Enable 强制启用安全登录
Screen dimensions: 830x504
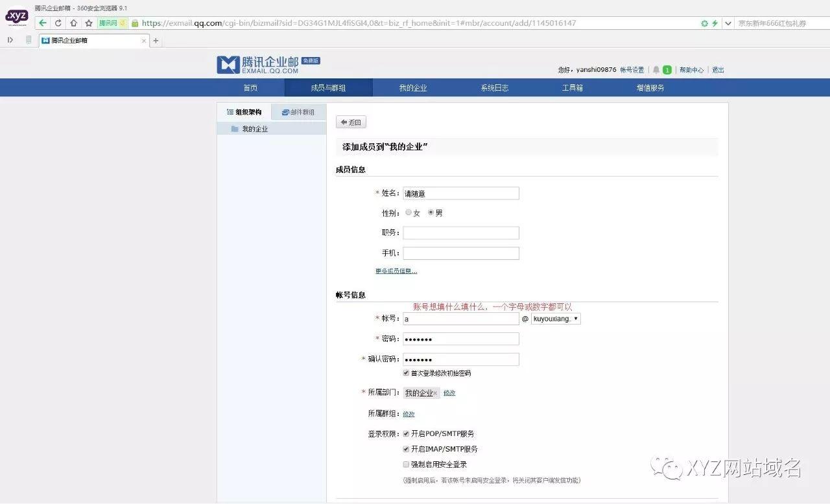(406, 464)
